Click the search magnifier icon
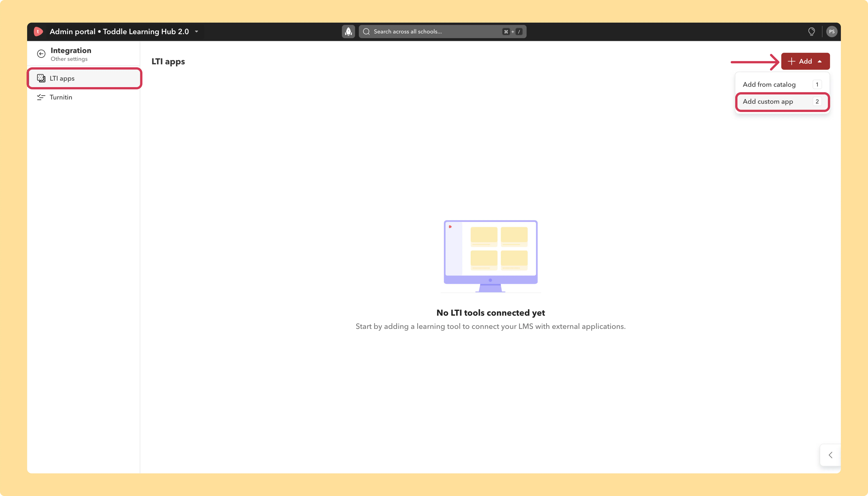Image resolution: width=868 pixels, height=496 pixels. [366, 32]
